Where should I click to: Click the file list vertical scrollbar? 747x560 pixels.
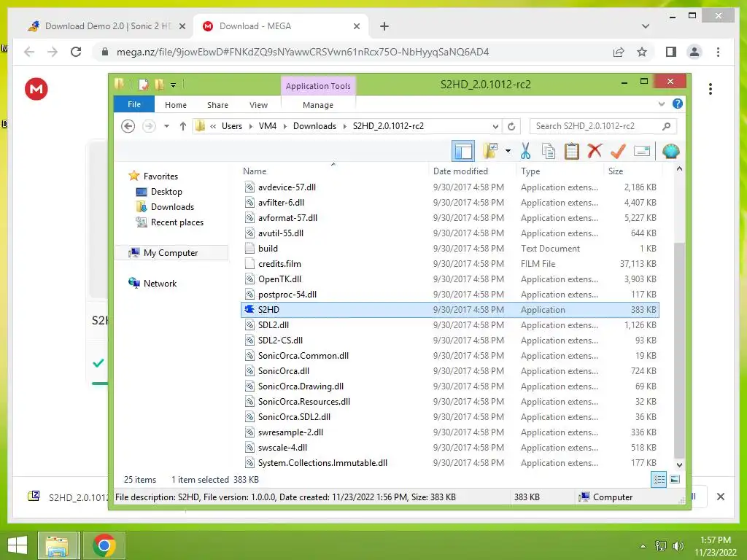679,350
